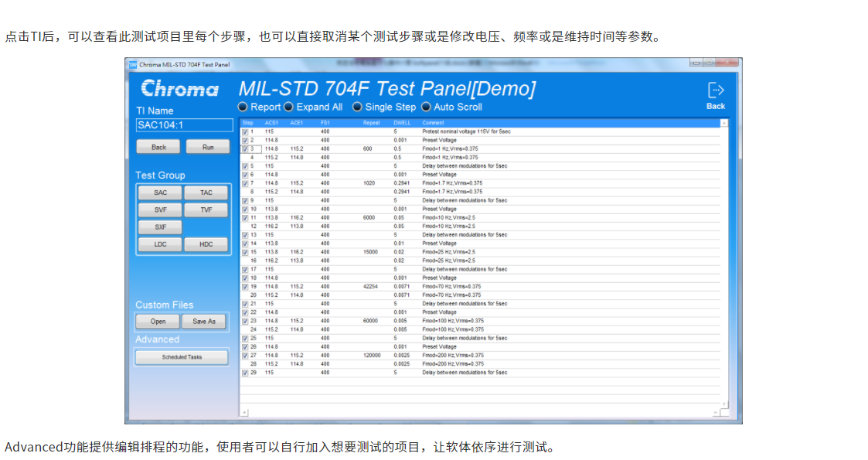Viewport: 868px width, 460px height.
Task: Choose the TVF test group
Action: 206,210
